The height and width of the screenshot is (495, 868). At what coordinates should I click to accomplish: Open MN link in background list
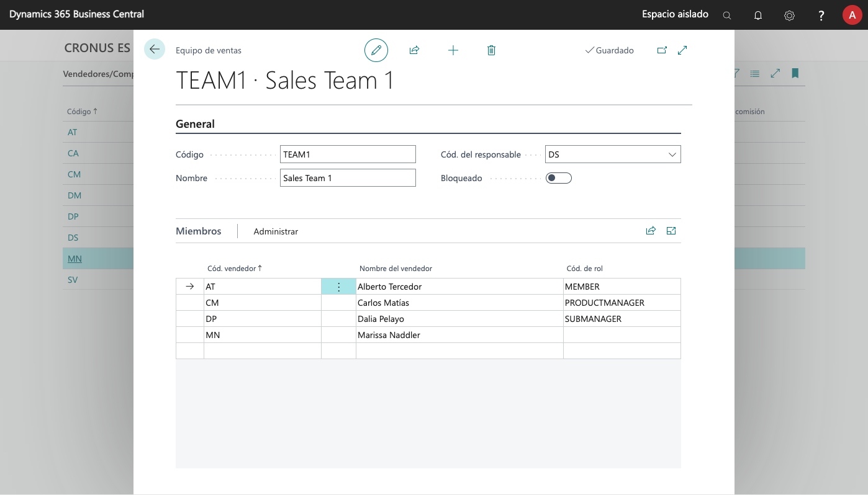click(75, 259)
